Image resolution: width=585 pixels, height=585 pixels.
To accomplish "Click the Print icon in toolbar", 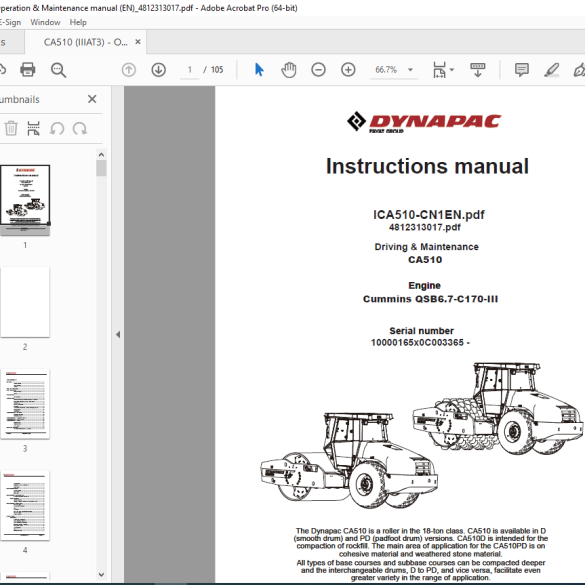I will (28, 70).
